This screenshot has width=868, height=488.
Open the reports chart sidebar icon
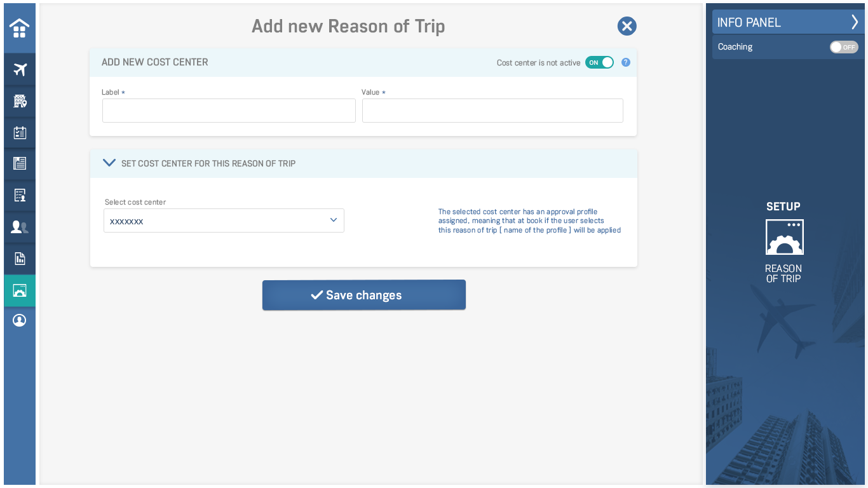click(20, 259)
